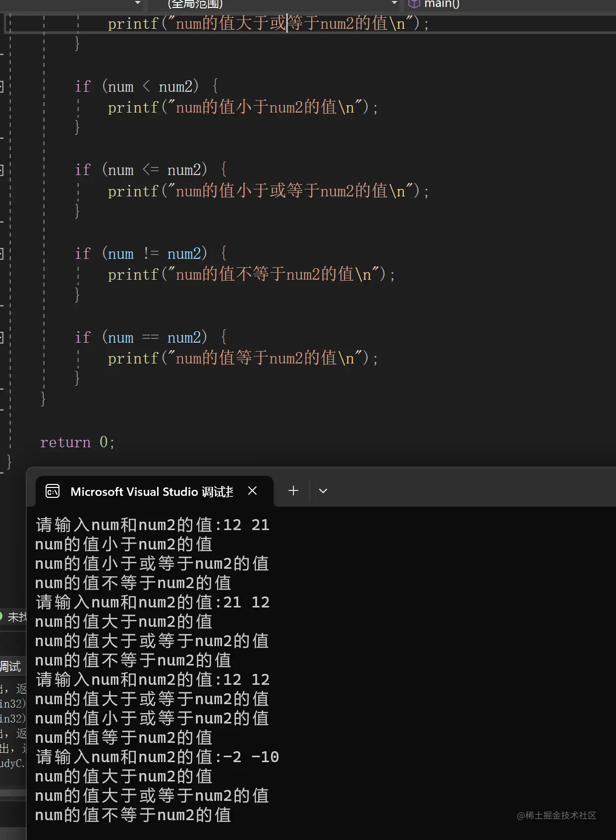Click console line 请输入num和num2的值:12 21
Screen dimensions: 616x840
point(153,525)
